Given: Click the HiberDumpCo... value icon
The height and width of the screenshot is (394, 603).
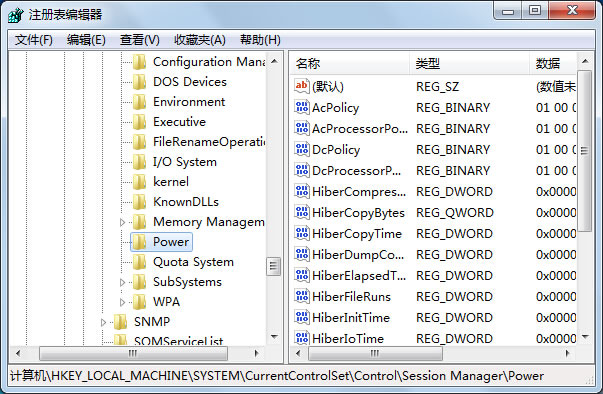Looking at the screenshot, I should pos(302,254).
